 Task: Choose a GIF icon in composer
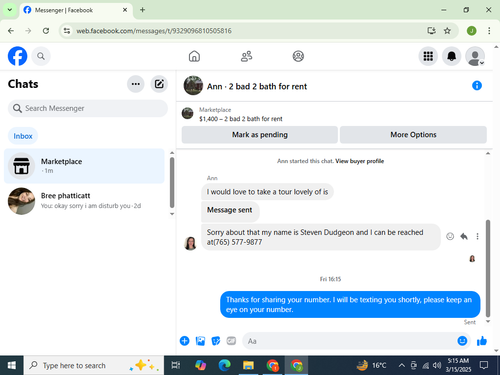click(x=231, y=341)
